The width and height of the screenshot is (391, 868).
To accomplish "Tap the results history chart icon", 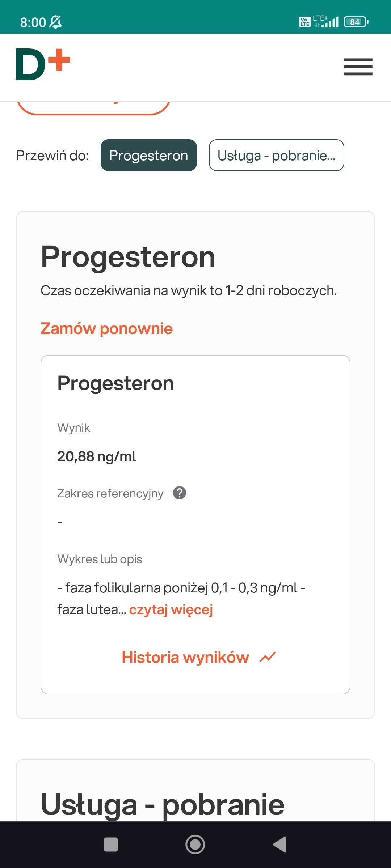I will point(268,657).
